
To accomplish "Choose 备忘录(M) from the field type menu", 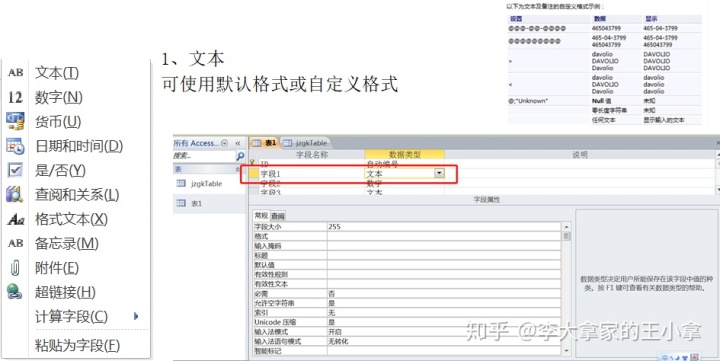I will pyautogui.click(x=67, y=243).
